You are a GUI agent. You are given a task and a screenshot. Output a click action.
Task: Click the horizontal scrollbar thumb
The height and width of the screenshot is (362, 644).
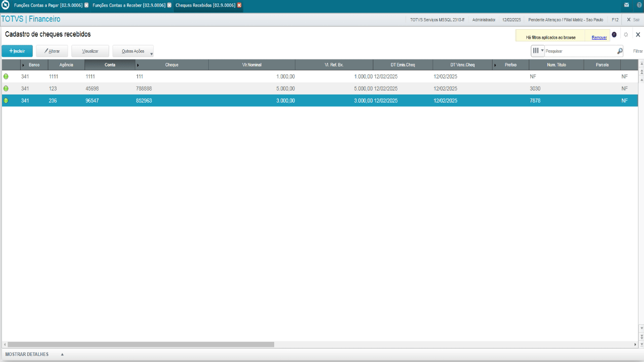[140, 344]
